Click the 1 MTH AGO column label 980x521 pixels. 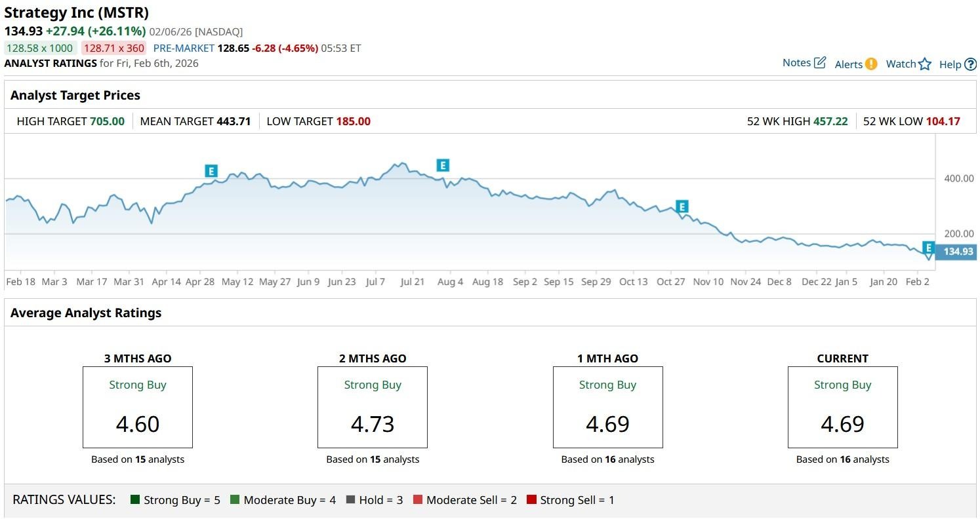tap(607, 358)
